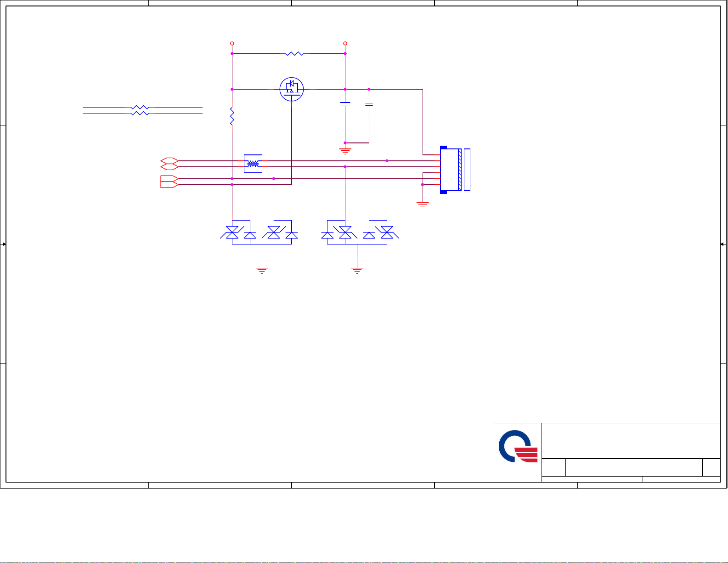Viewport: 728px width, 563px height.
Task: Select the top hexagonal bidirectional port symbol
Action: (169, 160)
